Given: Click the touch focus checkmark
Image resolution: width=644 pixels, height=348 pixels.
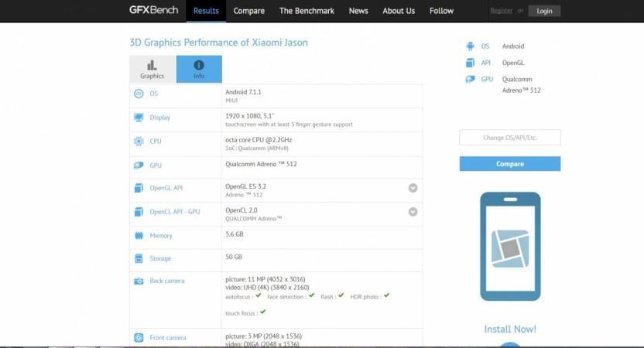Looking at the screenshot, I should click(263, 312).
